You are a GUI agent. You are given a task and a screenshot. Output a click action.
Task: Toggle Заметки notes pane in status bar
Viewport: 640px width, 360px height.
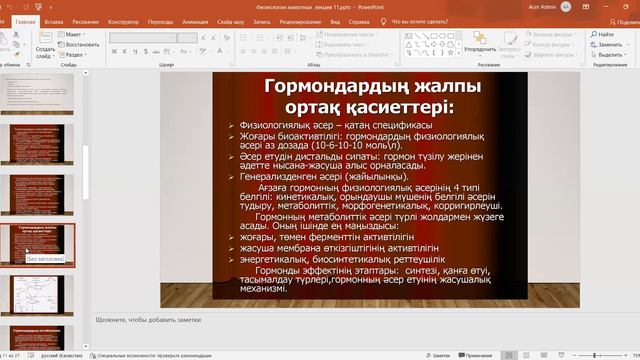(438, 356)
